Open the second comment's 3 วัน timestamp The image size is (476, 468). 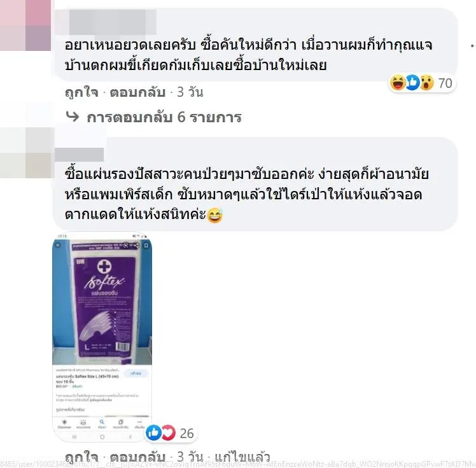[x=190, y=457]
